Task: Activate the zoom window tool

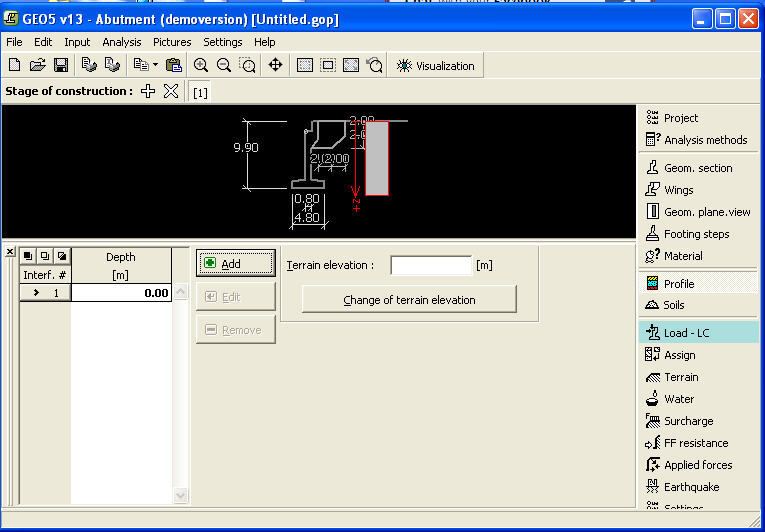Action: (248, 65)
